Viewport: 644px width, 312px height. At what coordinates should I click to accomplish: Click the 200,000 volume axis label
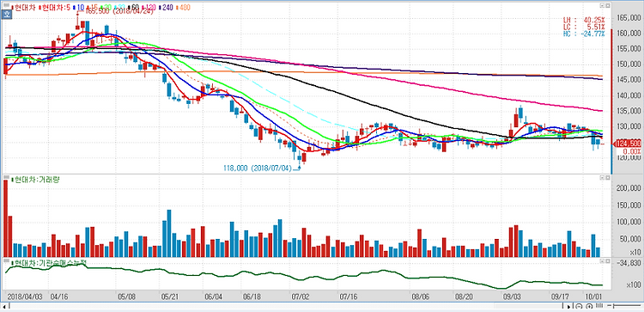tap(629, 187)
